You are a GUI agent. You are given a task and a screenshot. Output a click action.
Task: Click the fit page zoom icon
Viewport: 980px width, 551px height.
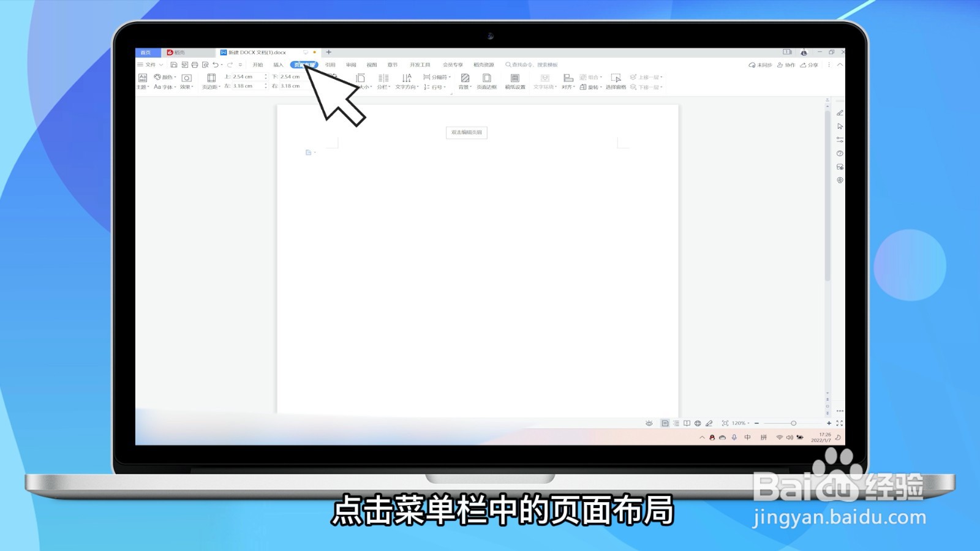coord(725,423)
